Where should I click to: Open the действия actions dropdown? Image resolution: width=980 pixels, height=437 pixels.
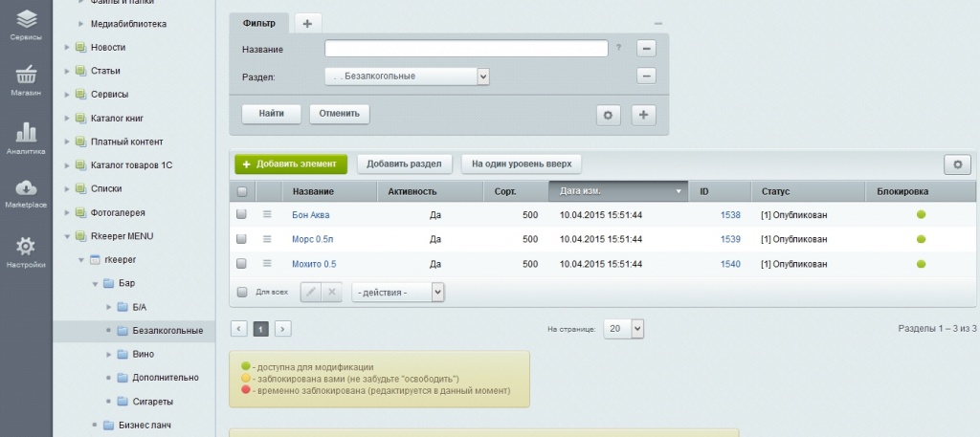pos(397,292)
